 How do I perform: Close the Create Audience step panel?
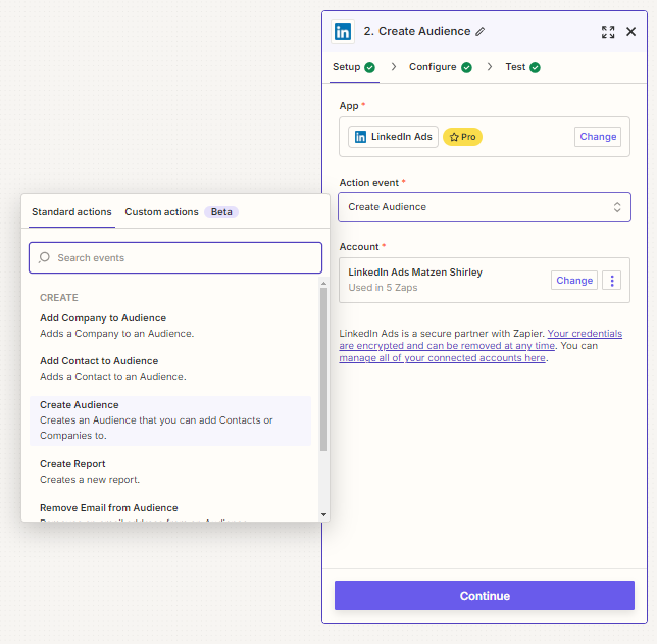pos(631,32)
